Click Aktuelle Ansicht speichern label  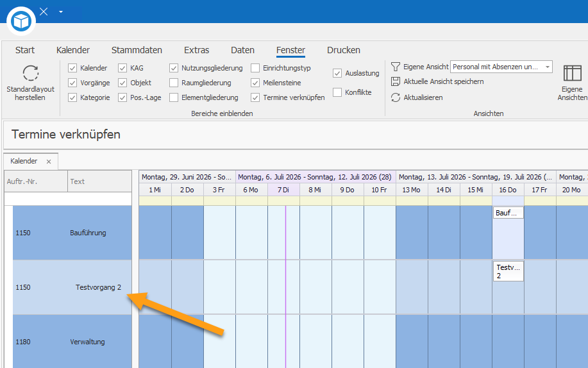pyautogui.click(x=444, y=81)
